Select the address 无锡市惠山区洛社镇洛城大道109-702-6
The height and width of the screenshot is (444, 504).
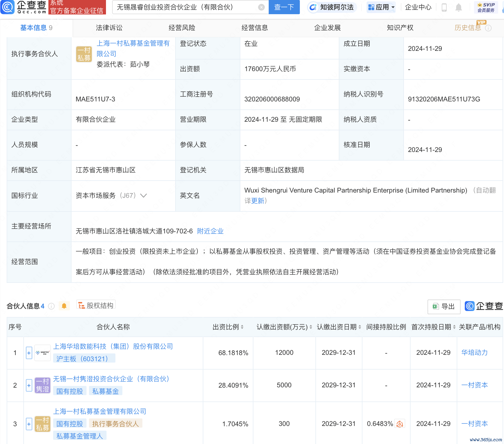tap(134, 231)
